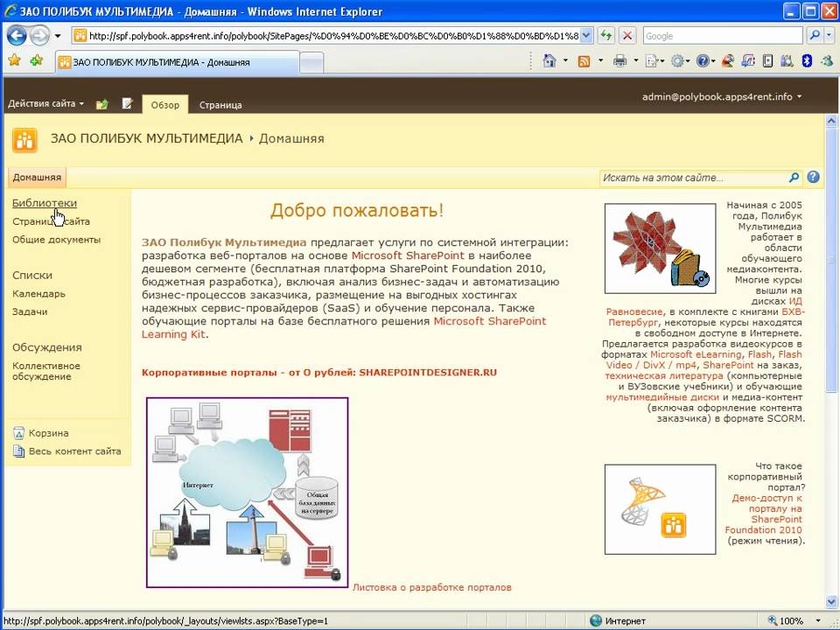840x630 pixels.
Task: Click Add to Favorites icon
Action: point(37,60)
